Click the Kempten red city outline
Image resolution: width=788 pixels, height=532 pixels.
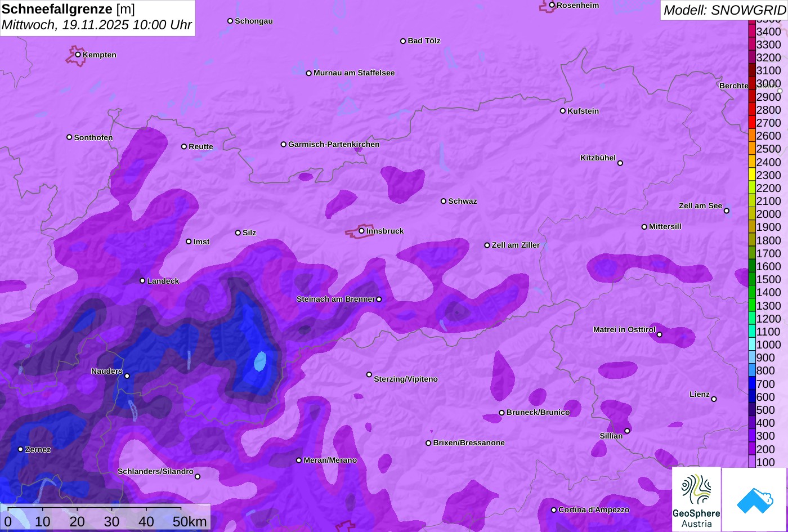tap(75, 56)
